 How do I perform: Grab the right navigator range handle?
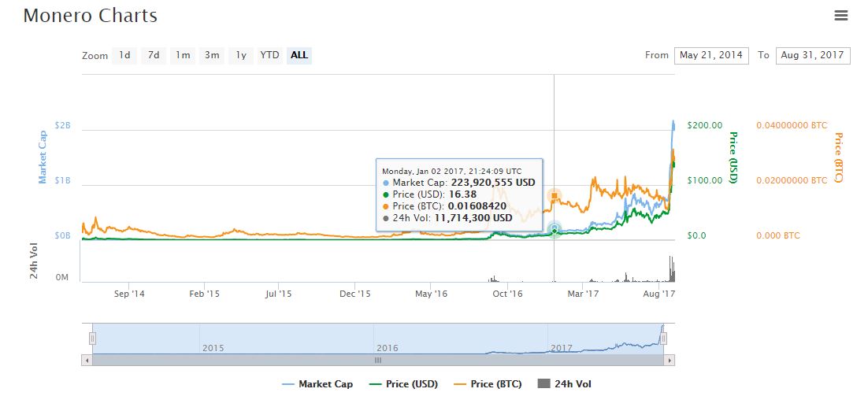pos(664,339)
